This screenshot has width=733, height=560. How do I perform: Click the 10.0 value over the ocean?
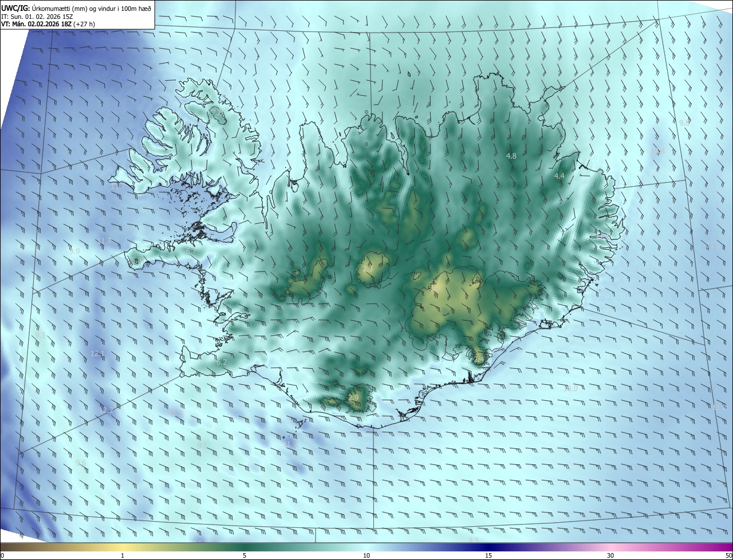(571, 388)
